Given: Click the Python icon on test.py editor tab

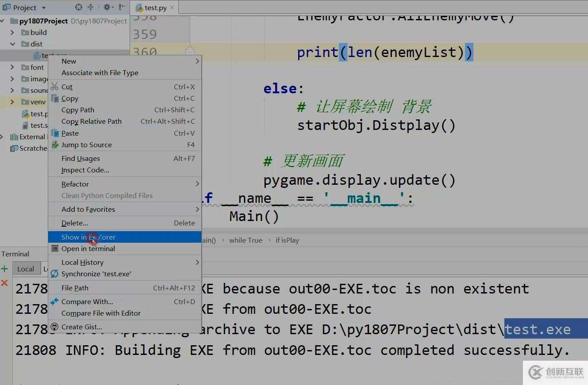Looking at the screenshot, I should pos(139,8).
